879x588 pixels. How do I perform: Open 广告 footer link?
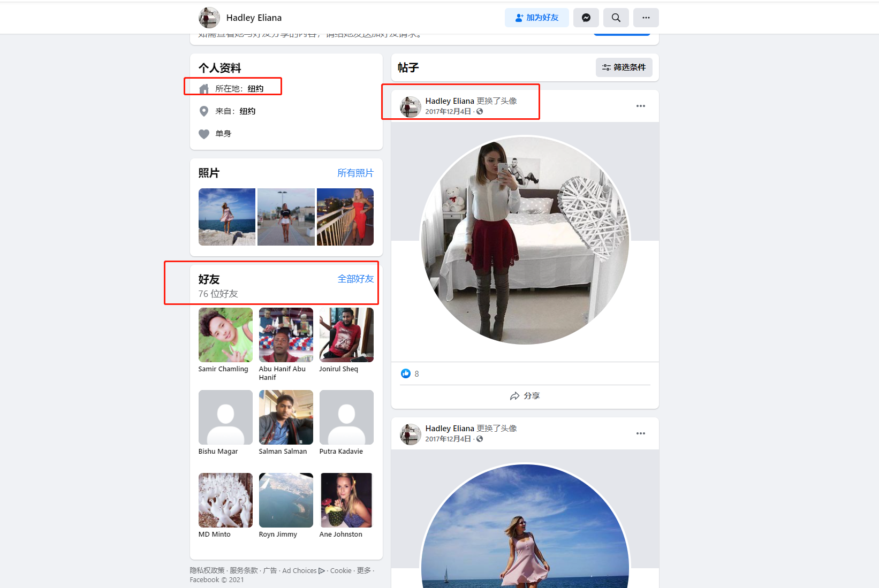(270, 571)
